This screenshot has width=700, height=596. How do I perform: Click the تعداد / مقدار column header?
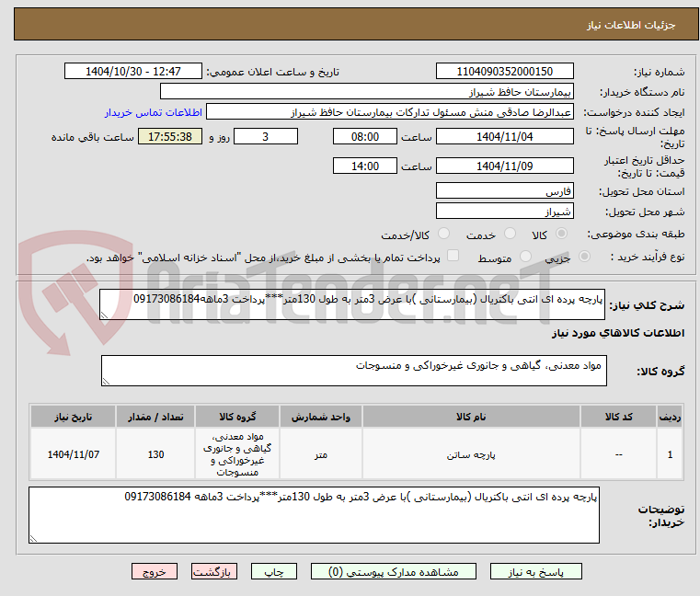(155, 417)
